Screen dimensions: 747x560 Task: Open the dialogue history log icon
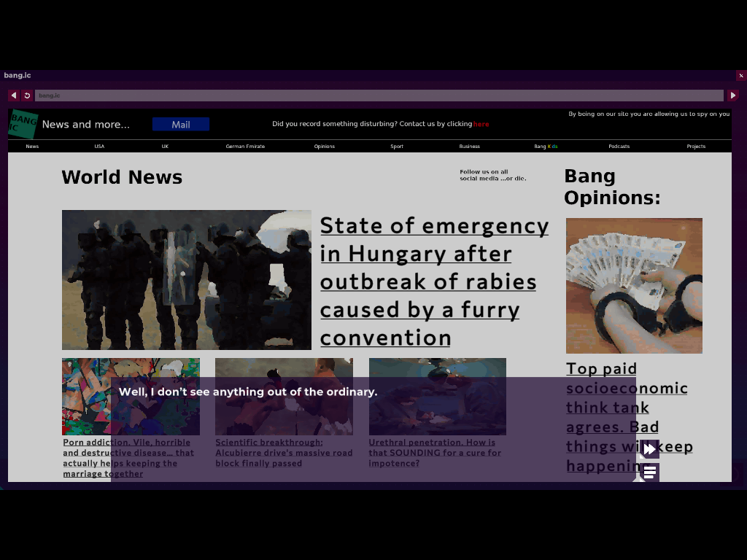point(649,472)
